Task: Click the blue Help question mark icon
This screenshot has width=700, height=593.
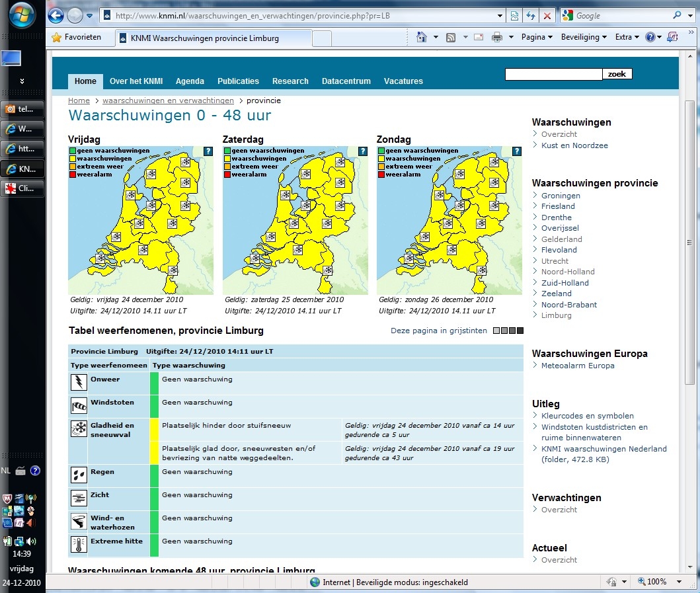Action: [650, 37]
